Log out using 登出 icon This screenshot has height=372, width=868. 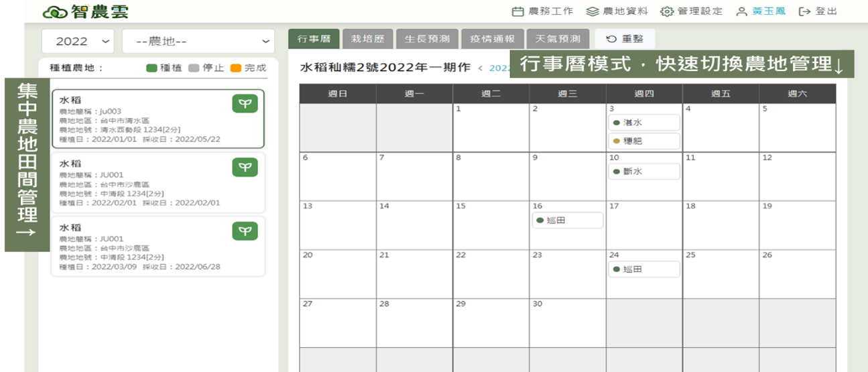(x=805, y=12)
